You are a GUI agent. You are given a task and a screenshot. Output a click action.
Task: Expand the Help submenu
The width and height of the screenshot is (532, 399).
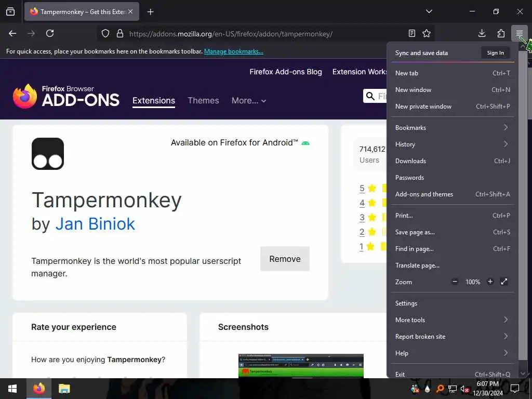pyautogui.click(x=453, y=353)
